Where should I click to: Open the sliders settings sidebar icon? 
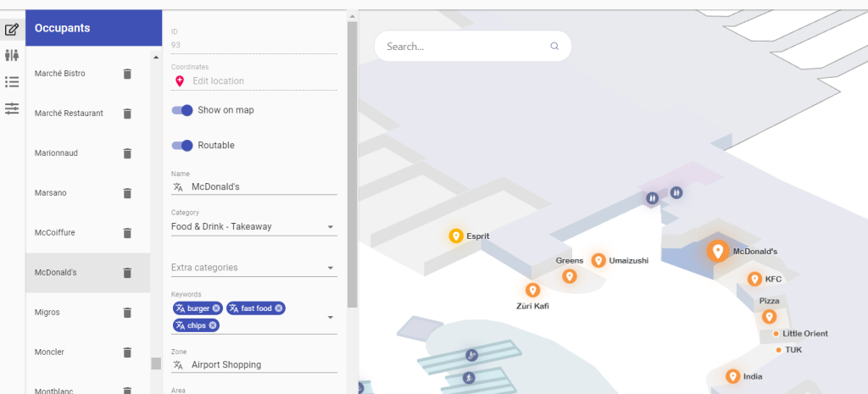tap(12, 108)
